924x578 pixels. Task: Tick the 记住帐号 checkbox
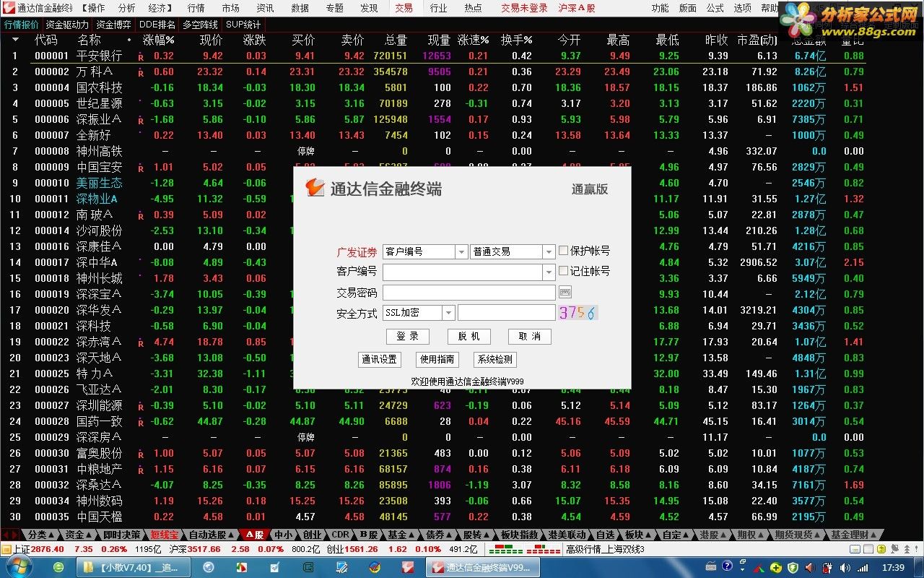click(x=563, y=271)
